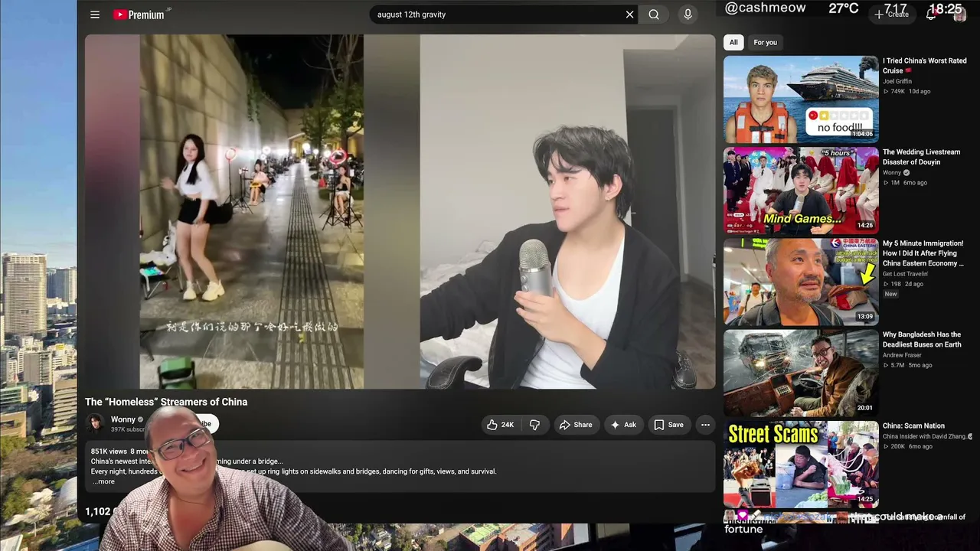This screenshot has width=980, height=551.
Task: Share this video
Action: point(576,425)
